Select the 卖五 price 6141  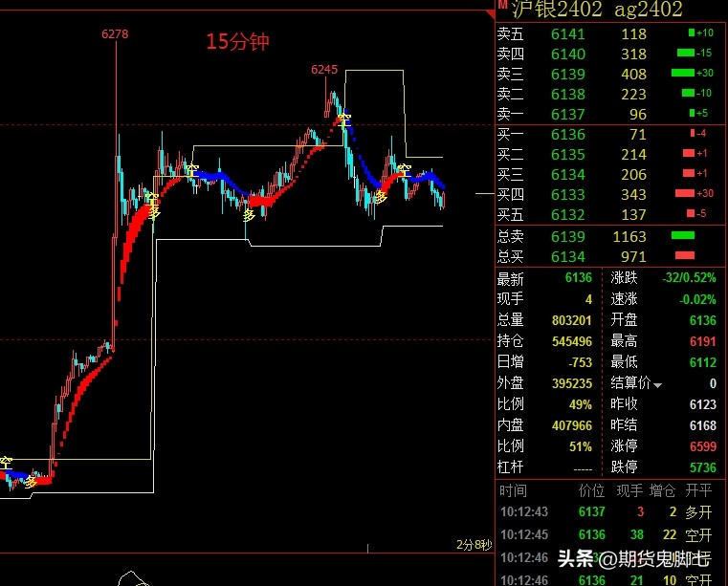[x=568, y=33]
